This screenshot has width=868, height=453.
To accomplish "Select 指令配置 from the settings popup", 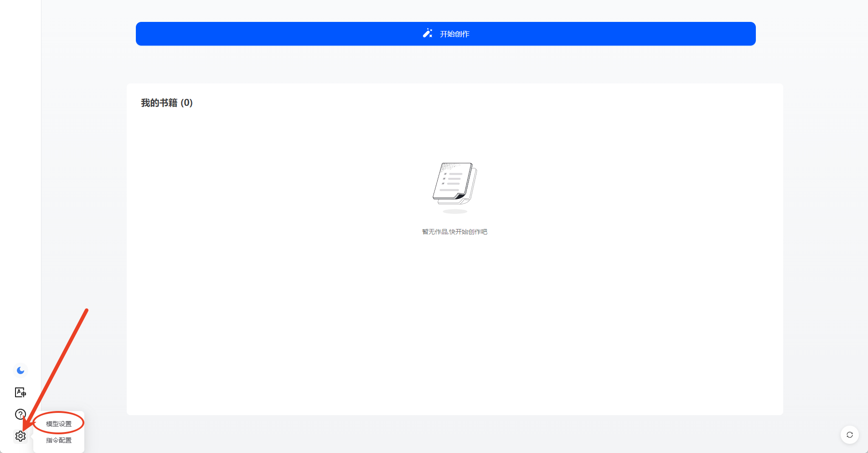I will coord(59,440).
